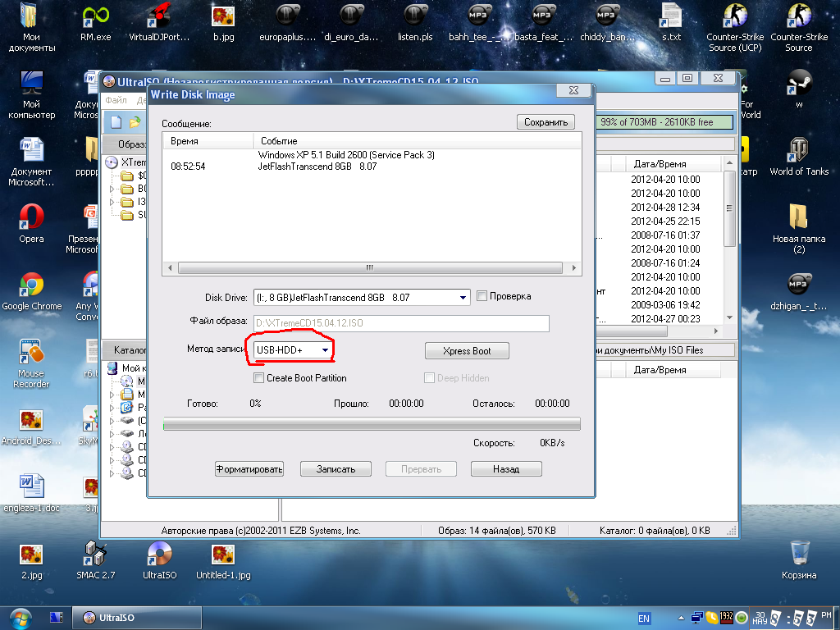Open engleza-1.doc document icon
840x630 pixels.
pos(32,493)
